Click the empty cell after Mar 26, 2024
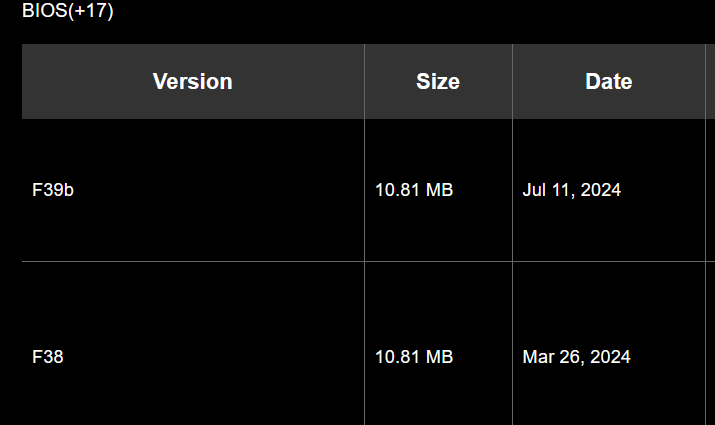This screenshot has height=425, width=715. (x=709, y=356)
